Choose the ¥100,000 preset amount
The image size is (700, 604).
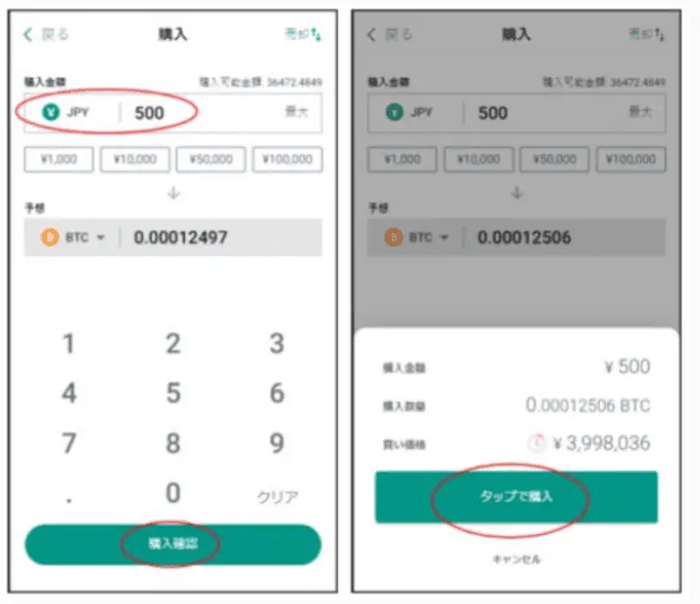coord(287,159)
